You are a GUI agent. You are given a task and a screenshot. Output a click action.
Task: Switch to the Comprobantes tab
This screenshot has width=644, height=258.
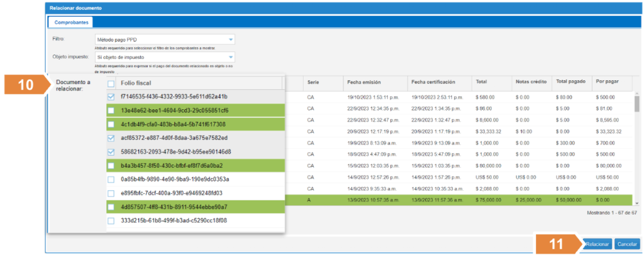[71, 22]
